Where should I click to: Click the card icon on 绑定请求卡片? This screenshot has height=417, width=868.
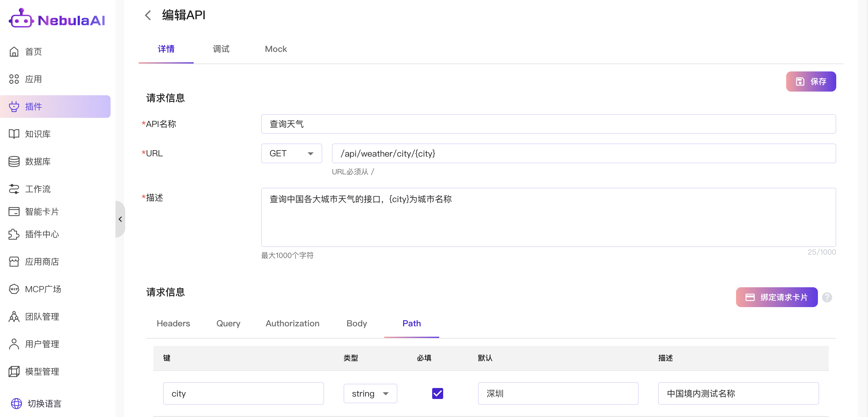750,297
